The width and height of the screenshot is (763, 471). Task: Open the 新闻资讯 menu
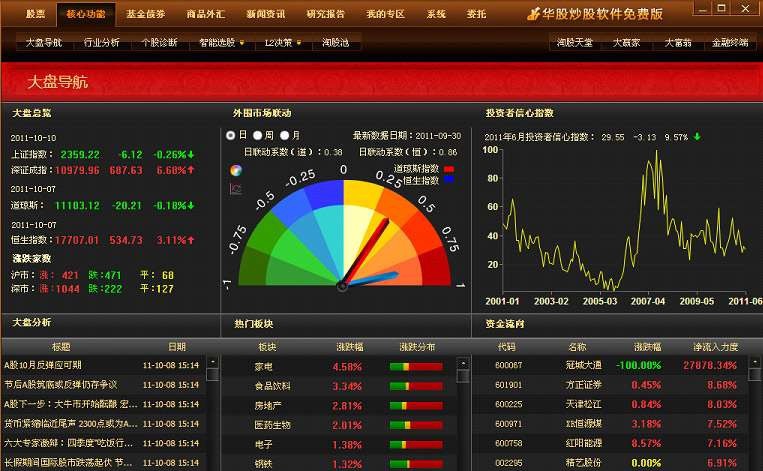point(265,14)
